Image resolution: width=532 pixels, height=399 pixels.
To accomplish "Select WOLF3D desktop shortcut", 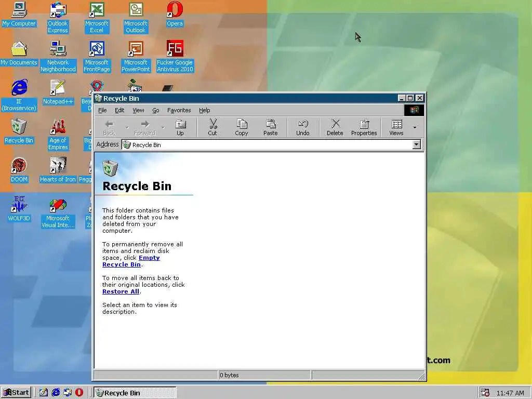I will click(19, 209).
